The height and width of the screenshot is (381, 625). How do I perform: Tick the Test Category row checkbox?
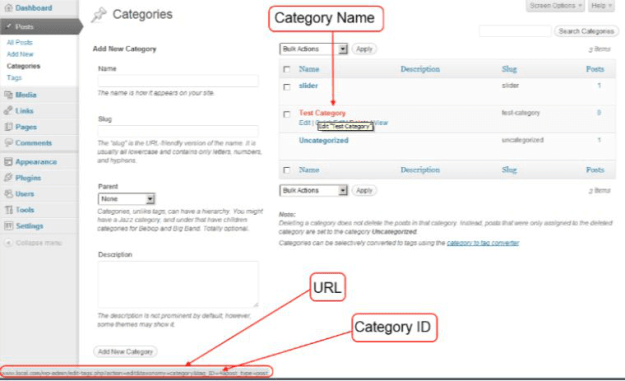click(287, 114)
